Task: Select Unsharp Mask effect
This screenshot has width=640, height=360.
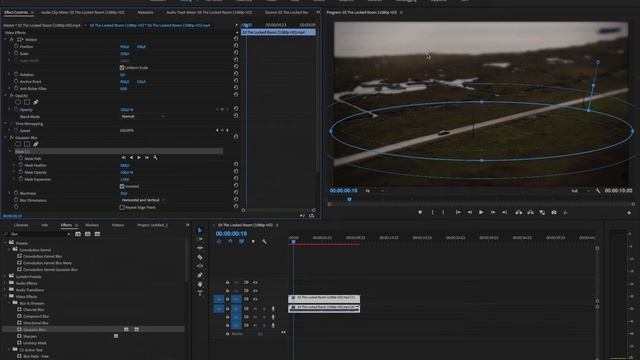Action: coord(35,343)
